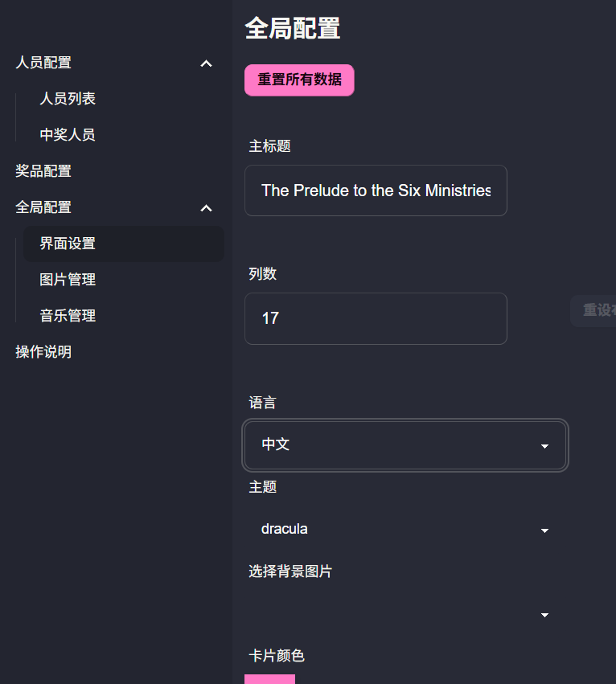616x684 pixels.
Task: Open the 奖品配置 menu item
Action: pos(43,171)
